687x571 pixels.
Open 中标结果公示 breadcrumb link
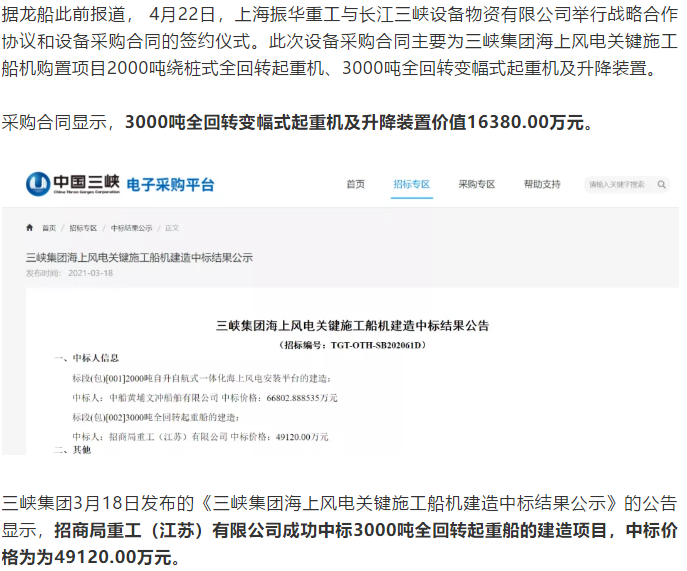(131, 229)
